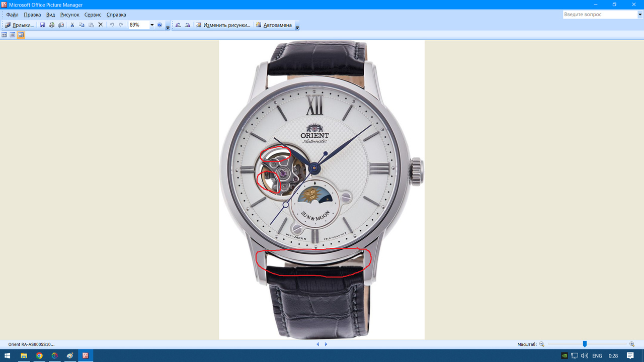Click the Orient watch picture

(321, 190)
